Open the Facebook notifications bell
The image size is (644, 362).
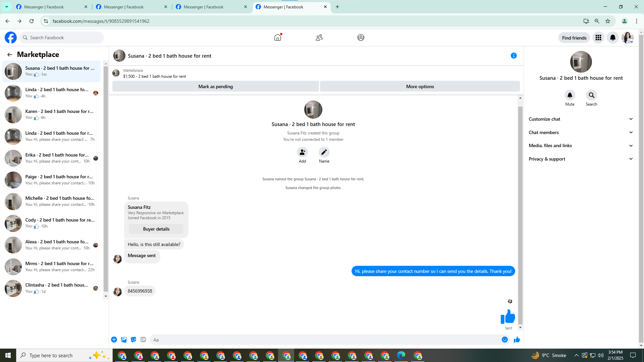click(612, 38)
